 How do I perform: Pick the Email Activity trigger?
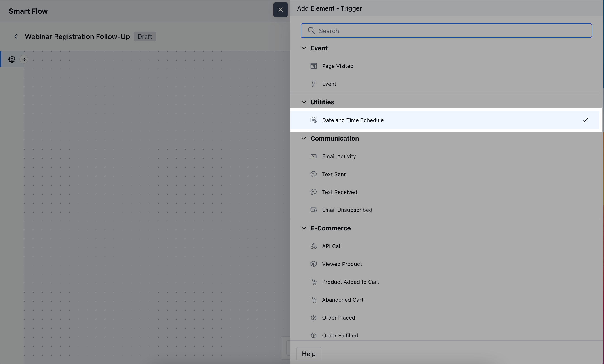click(x=444, y=156)
